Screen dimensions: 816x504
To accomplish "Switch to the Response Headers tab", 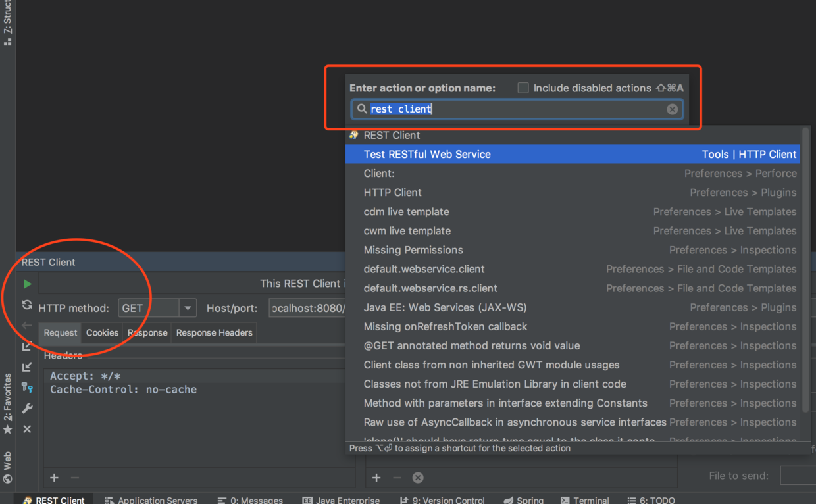I will (214, 332).
